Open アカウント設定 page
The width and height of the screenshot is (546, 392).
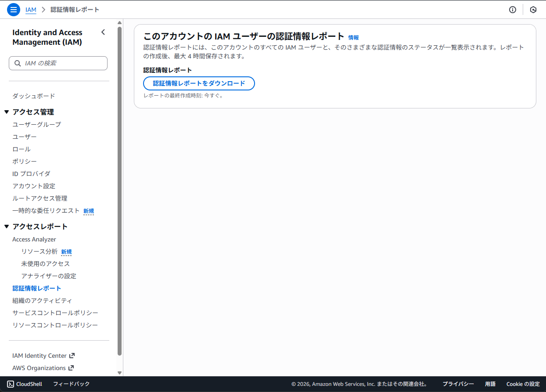coord(34,186)
